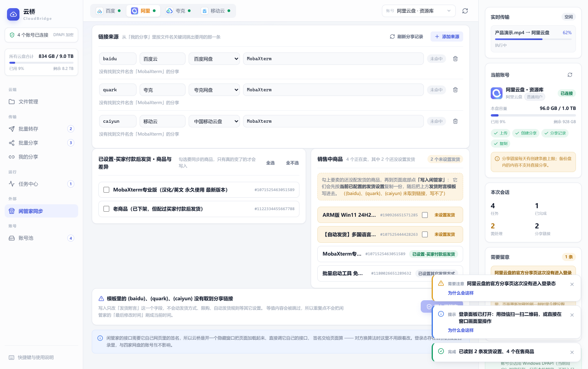Click the info icon in the blue 闲管家 note
This screenshot has width=588, height=369.
point(100,338)
